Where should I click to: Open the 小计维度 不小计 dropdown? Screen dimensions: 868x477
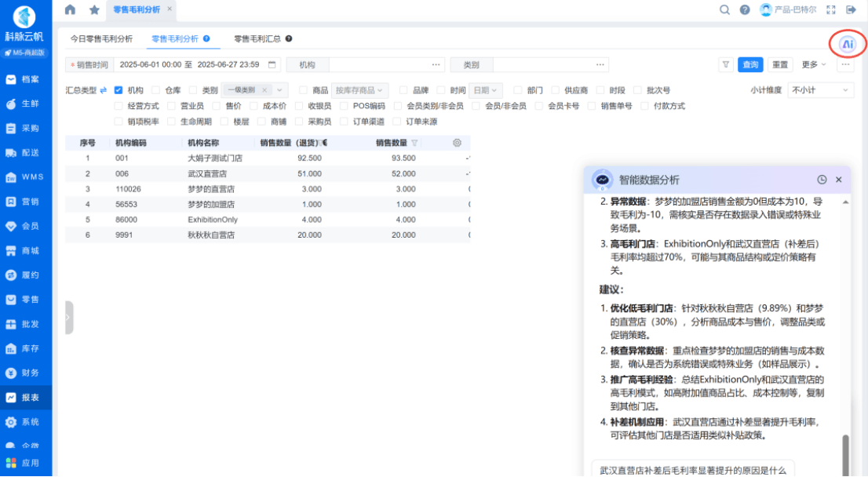pos(820,90)
